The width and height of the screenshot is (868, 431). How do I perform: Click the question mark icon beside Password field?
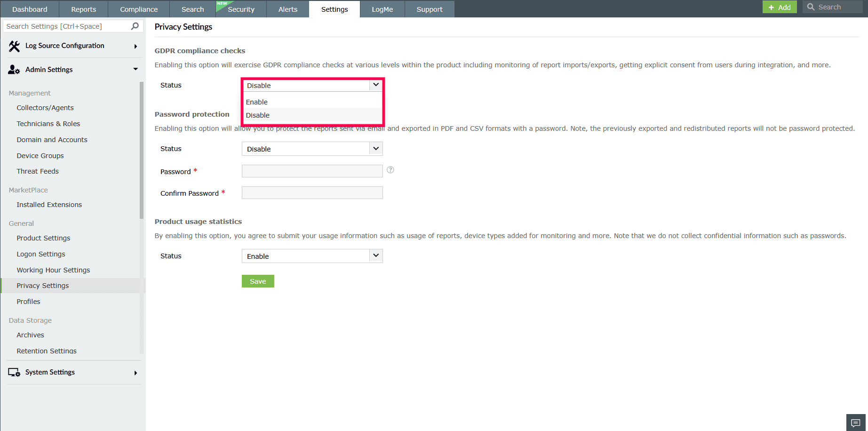click(390, 170)
